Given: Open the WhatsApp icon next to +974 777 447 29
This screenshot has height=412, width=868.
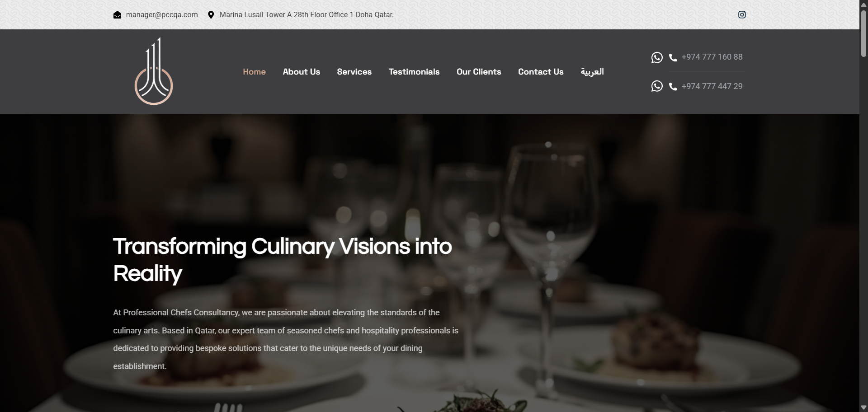Looking at the screenshot, I should tap(657, 86).
